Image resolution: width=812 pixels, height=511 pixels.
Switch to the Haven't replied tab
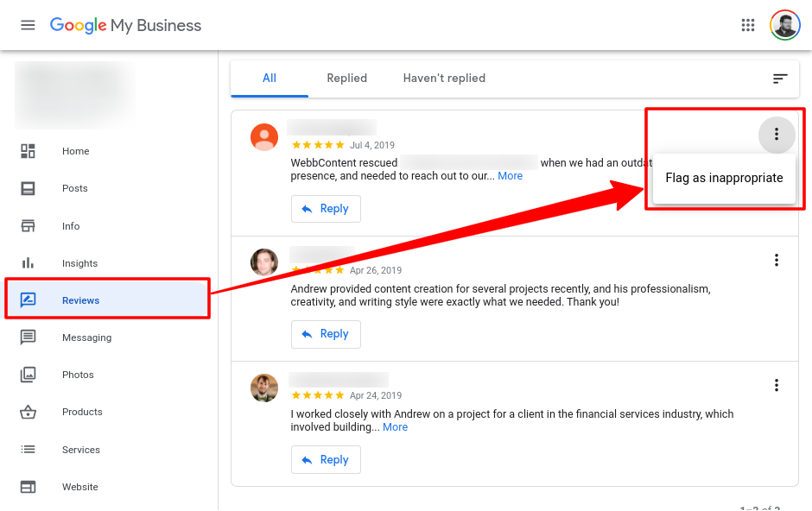(444, 78)
